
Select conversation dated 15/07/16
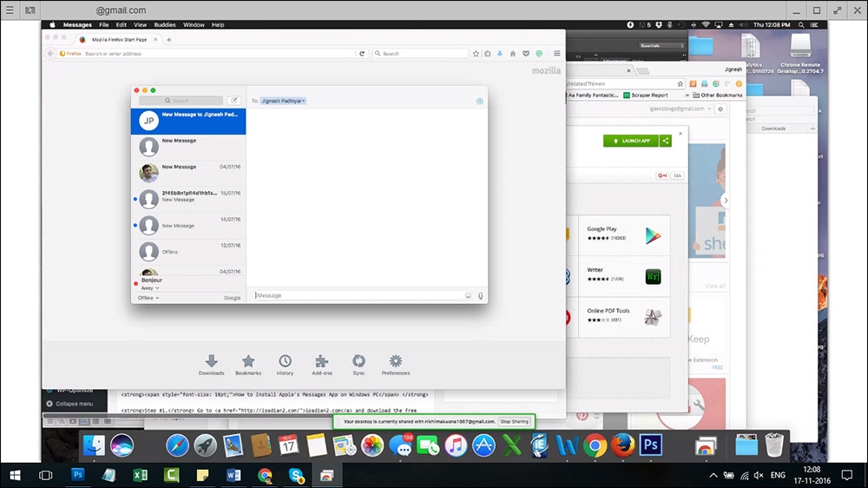pyautogui.click(x=188, y=200)
